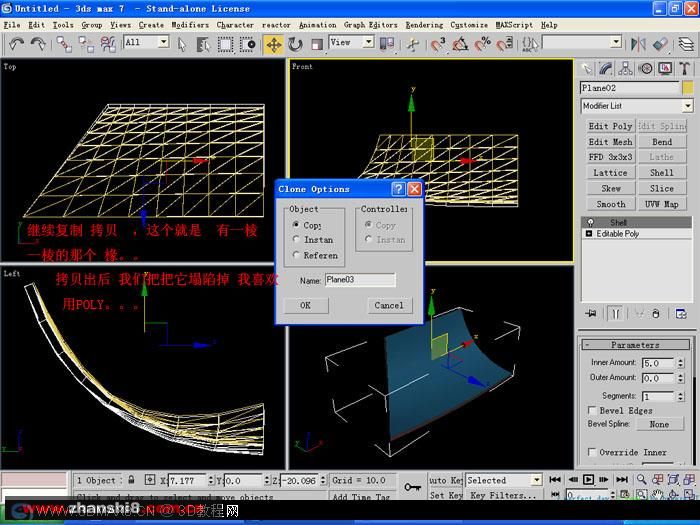Screen dimensions: 700x525
Task: Select the Rotate tool icon
Action: (295, 45)
